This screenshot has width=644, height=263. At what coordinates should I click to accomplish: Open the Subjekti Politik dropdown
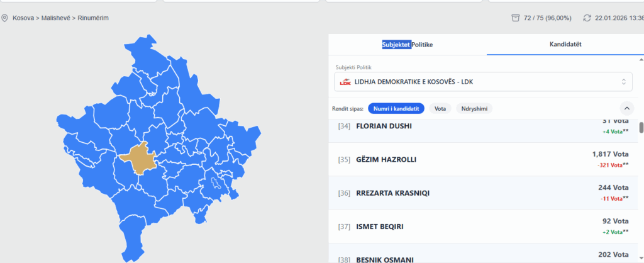click(x=483, y=82)
